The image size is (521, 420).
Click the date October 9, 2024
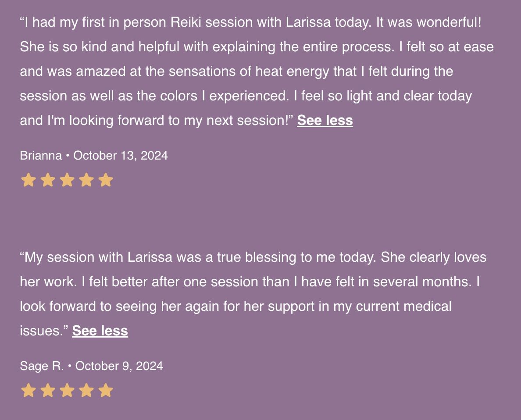[119, 366]
